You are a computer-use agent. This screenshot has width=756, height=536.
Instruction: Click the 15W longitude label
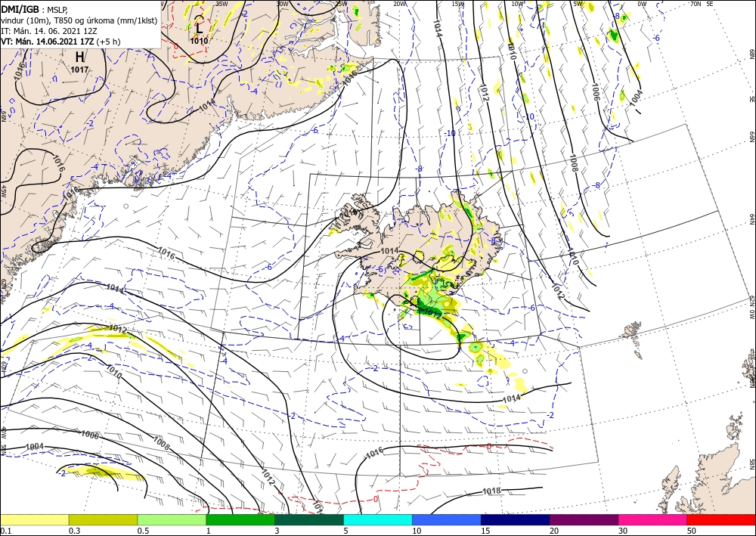pyautogui.click(x=458, y=4)
